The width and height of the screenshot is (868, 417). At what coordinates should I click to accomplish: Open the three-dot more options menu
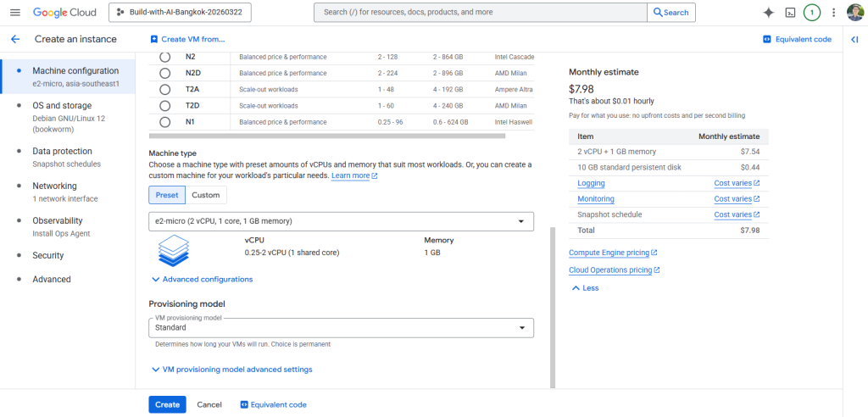click(x=834, y=13)
